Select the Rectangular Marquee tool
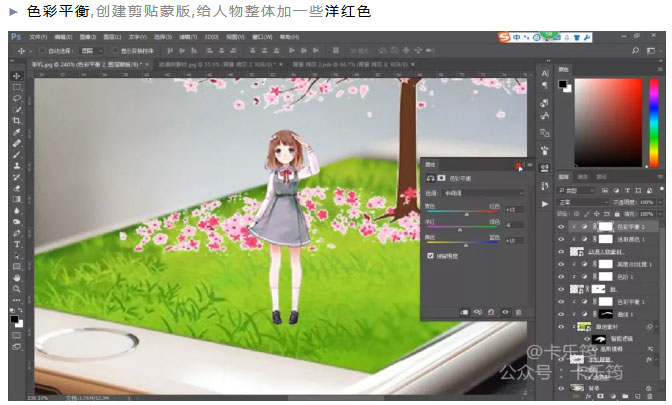 pyautogui.click(x=17, y=87)
